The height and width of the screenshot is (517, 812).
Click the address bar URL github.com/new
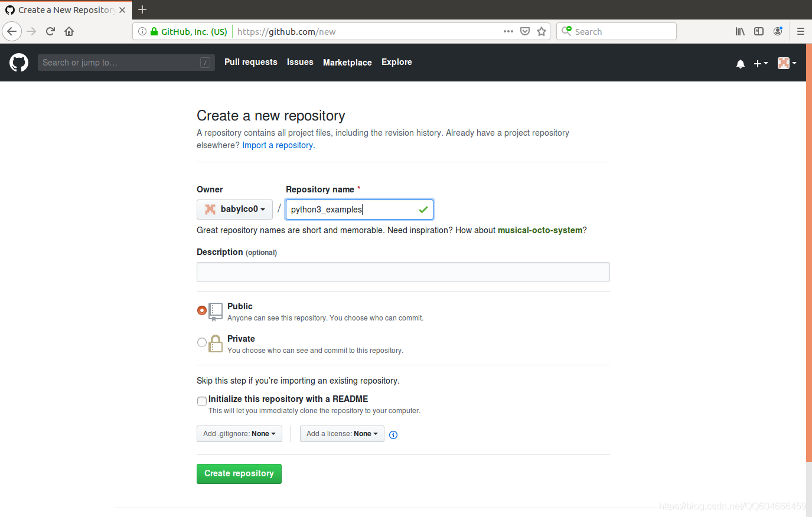coord(286,32)
